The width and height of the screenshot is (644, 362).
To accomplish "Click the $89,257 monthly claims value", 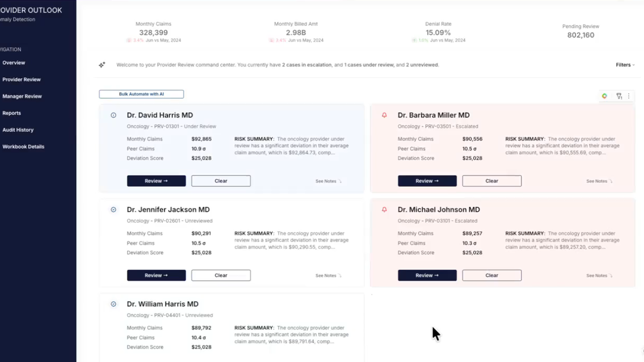I will [472, 233].
